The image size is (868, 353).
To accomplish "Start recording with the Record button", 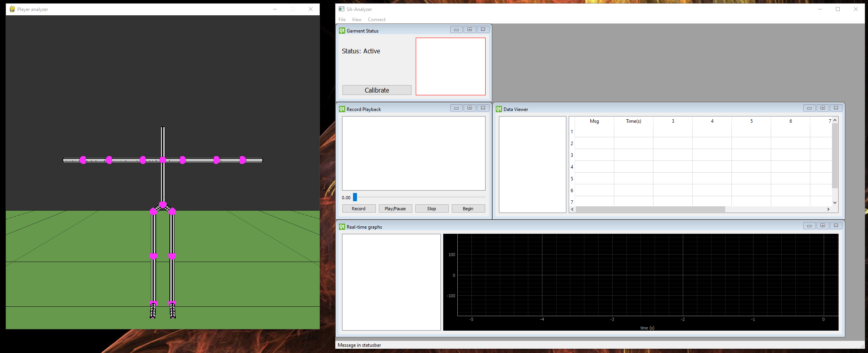I will coord(358,208).
